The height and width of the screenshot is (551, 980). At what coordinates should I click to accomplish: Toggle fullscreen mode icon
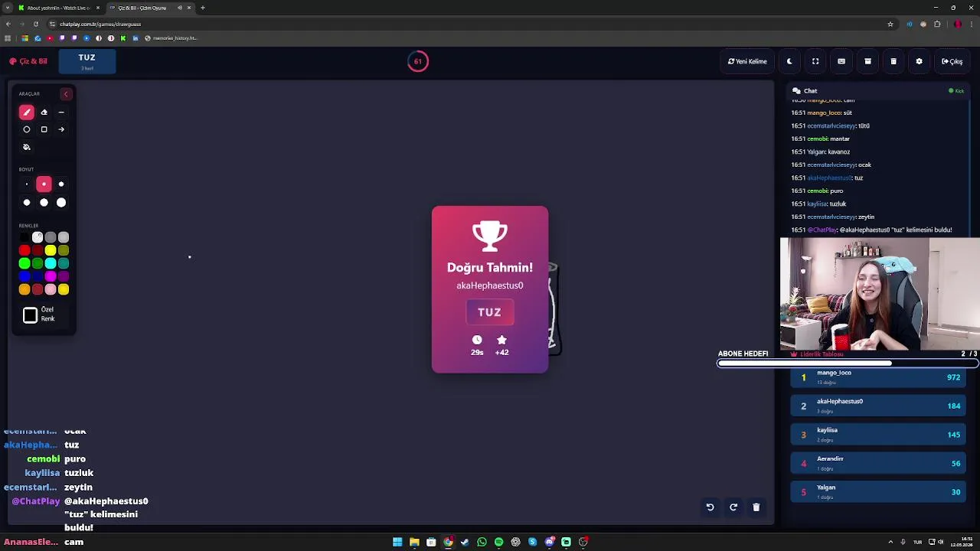pyautogui.click(x=815, y=61)
